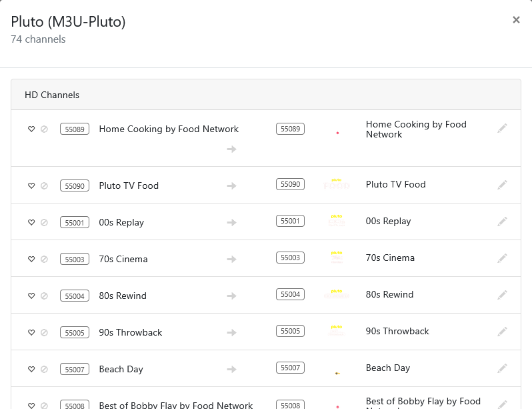Click mapped number 55003 beside 70s Cinema logo
The height and width of the screenshot is (409, 532).
click(x=291, y=258)
